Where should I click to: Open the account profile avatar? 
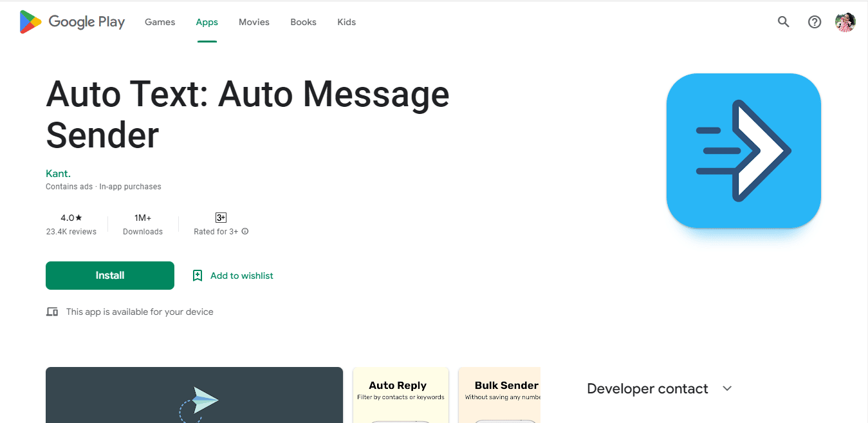pyautogui.click(x=845, y=22)
